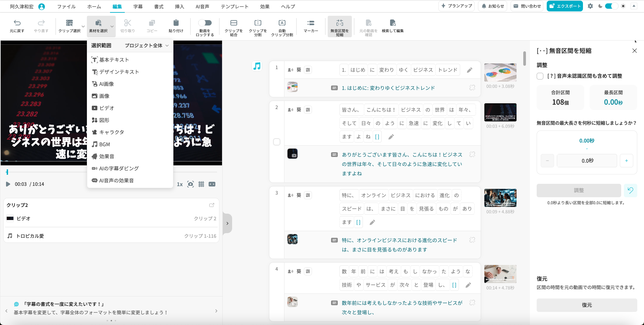Expand the 素材を選択 dropdown arrow

tap(112, 26)
